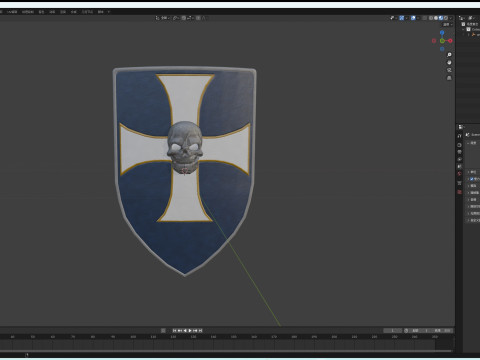The height and width of the screenshot is (360, 480).
Task: Open the properties editor type menu
Action: point(461,127)
